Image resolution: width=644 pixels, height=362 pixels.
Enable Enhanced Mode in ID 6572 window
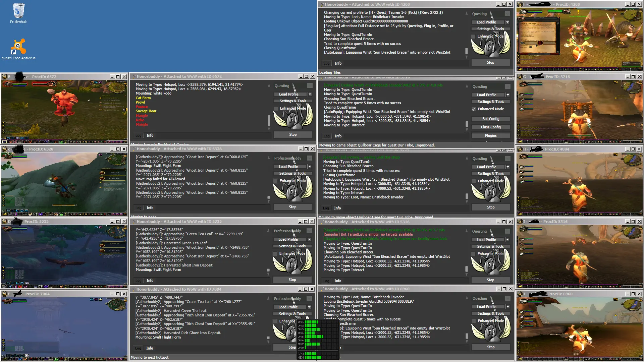click(x=276, y=109)
